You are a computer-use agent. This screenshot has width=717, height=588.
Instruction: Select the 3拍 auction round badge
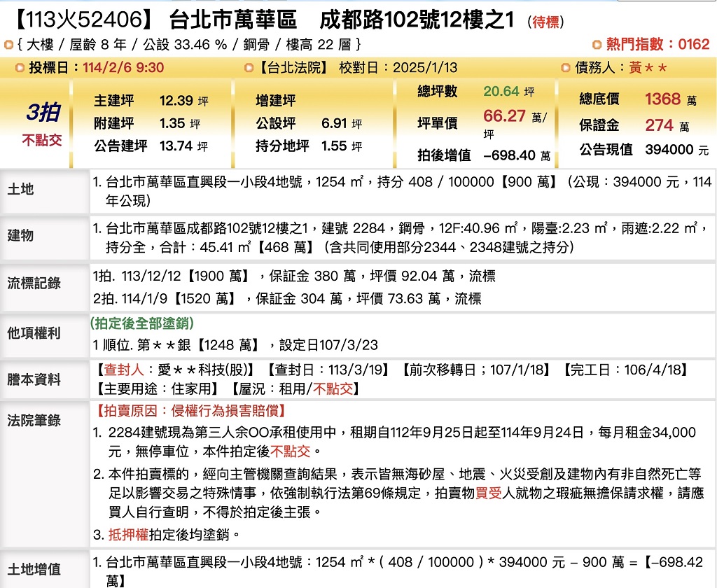[x=43, y=113]
